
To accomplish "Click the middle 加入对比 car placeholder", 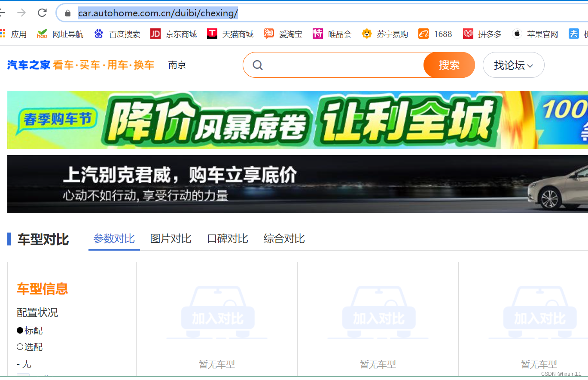I will (x=378, y=313).
